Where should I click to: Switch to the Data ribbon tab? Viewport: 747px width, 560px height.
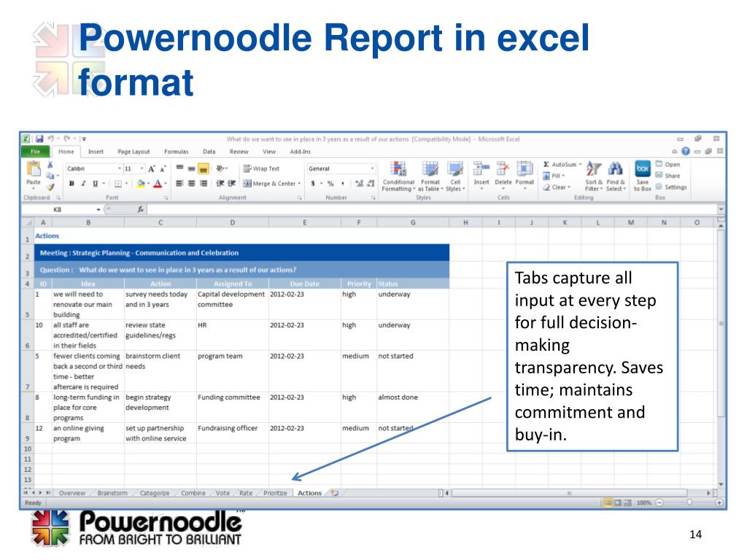pyautogui.click(x=209, y=152)
